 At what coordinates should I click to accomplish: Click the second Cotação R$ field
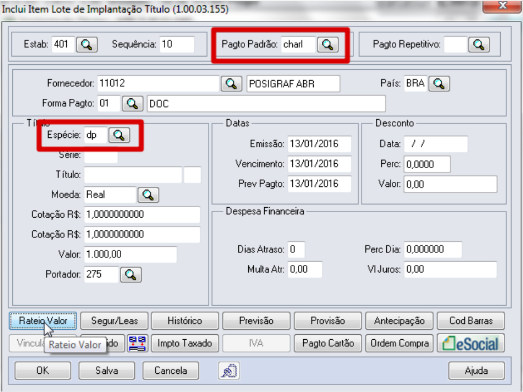pos(142,235)
